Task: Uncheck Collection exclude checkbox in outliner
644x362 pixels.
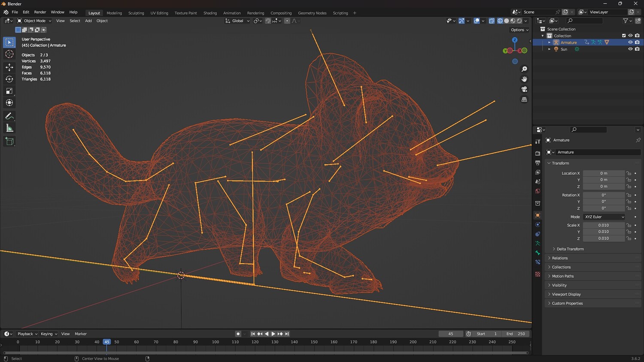Action: point(624,36)
